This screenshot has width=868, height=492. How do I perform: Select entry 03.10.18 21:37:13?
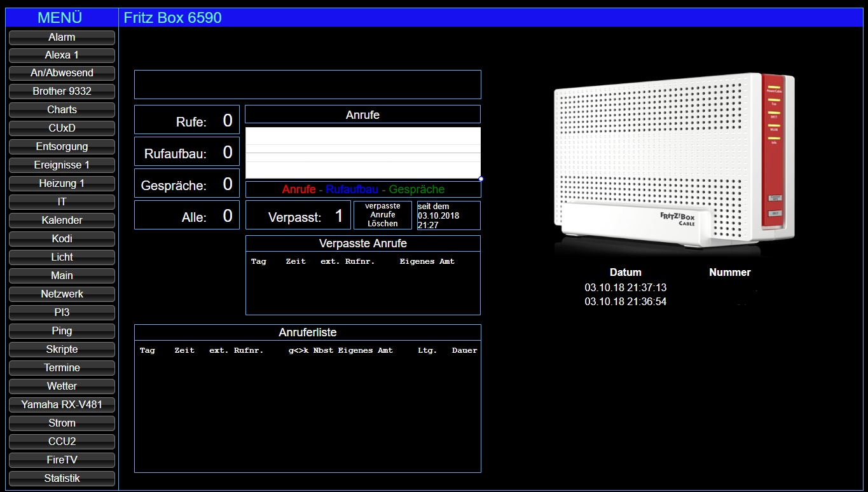click(626, 288)
